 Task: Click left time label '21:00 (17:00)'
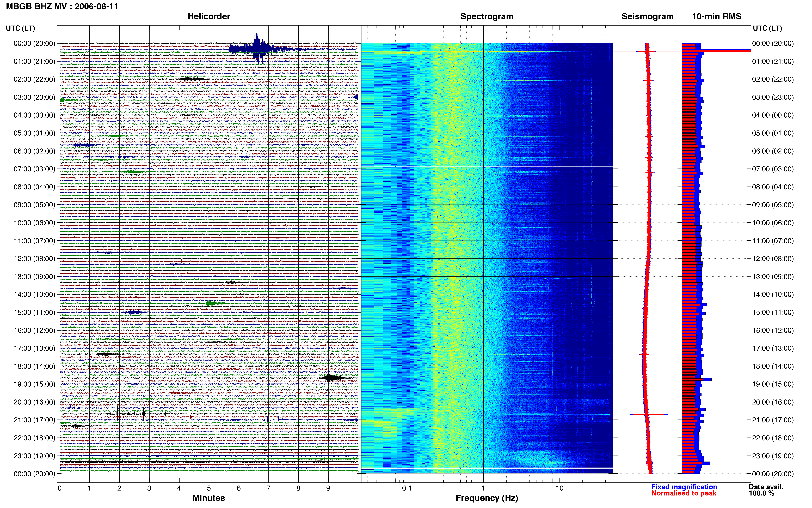(35, 420)
